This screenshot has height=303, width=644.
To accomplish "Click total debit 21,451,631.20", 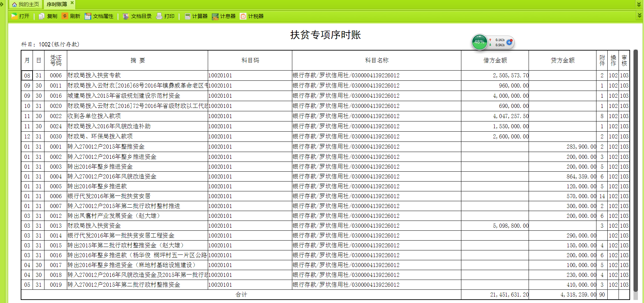I will [x=509, y=295].
